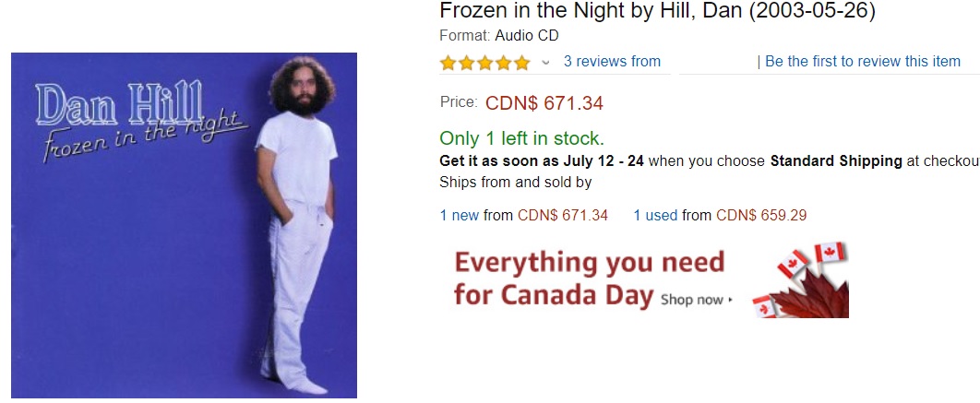980x403 pixels.
Task: Click 'Everything you need for Canada Day' headline
Action: click(589, 279)
